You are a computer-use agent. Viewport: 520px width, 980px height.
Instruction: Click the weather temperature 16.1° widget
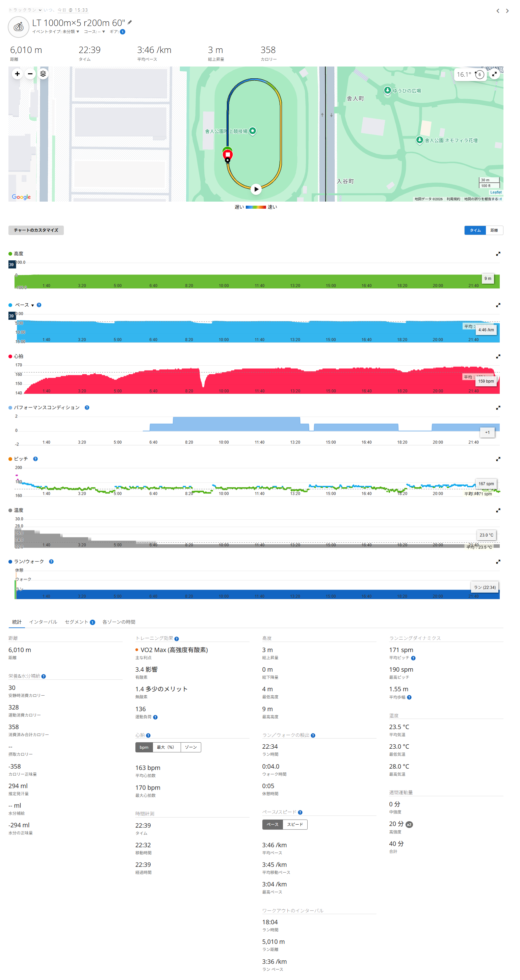click(464, 75)
